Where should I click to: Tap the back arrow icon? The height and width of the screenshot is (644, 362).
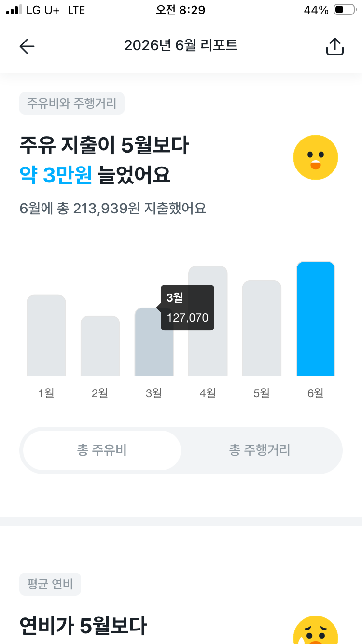point(27,46)
